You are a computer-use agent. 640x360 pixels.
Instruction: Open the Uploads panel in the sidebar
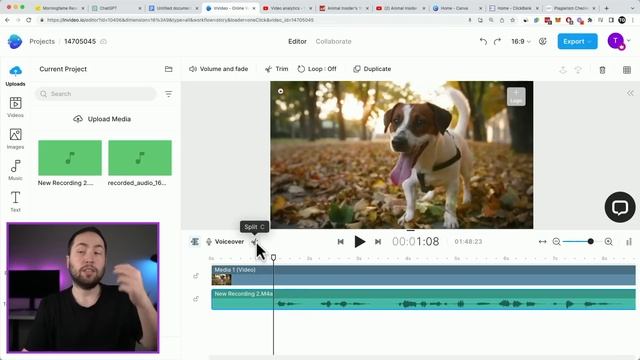[16, 76]
